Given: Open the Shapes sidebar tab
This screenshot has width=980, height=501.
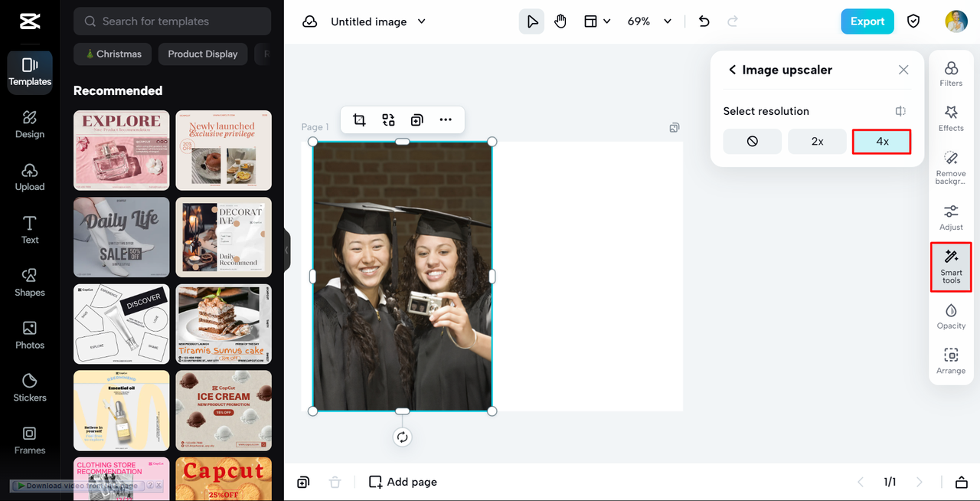Looking at the screenshot, I should (x=30, y=283).
